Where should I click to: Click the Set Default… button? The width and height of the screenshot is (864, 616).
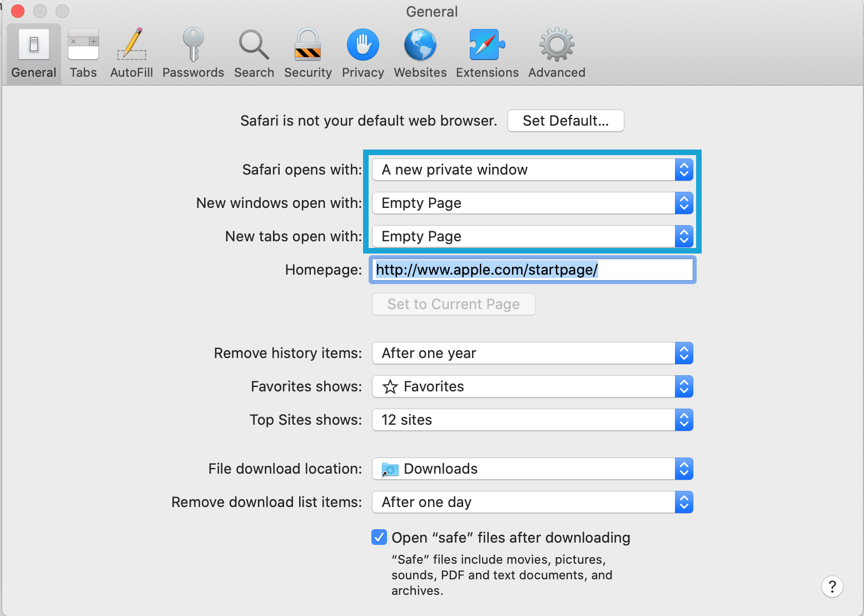565,121
